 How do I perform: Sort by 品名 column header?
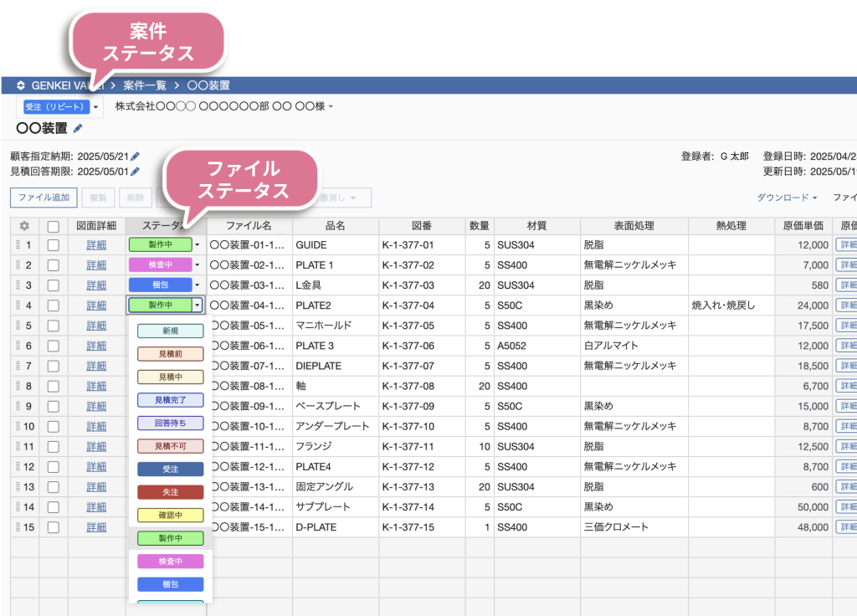click(336, 226)
